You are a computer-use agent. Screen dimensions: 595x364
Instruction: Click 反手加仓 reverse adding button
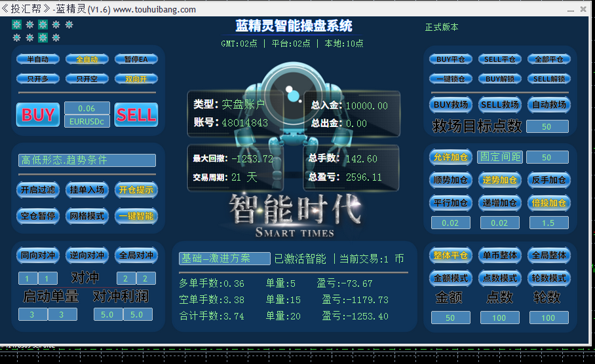click(549, 180)
